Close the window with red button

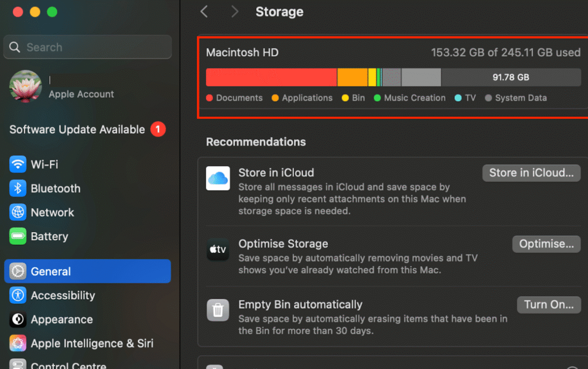pyautogui.click(x=18, y=12)
